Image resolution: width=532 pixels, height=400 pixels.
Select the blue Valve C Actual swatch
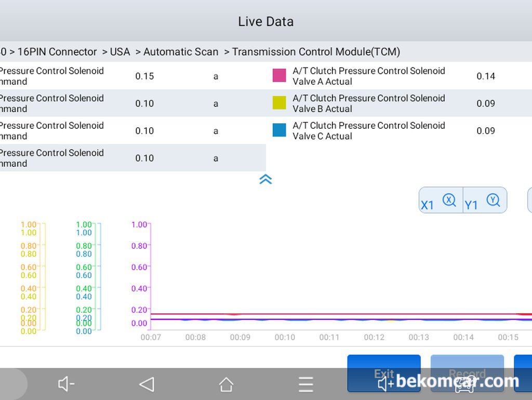[280, 130]
